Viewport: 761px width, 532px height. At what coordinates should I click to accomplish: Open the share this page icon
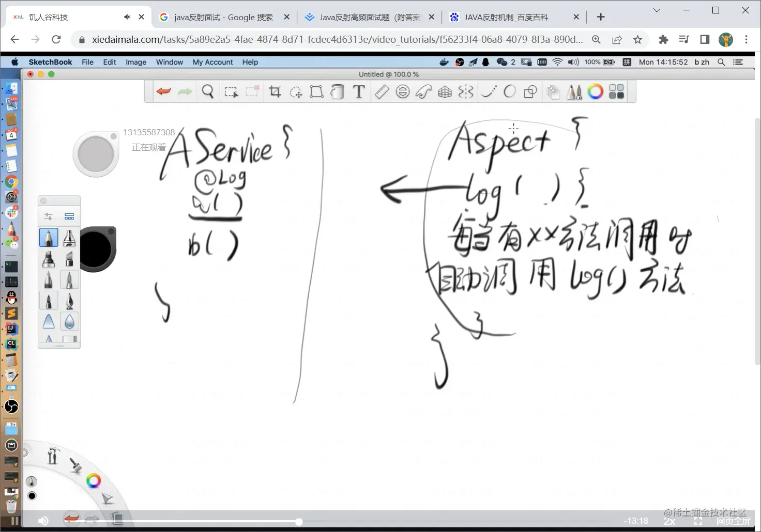617,39
